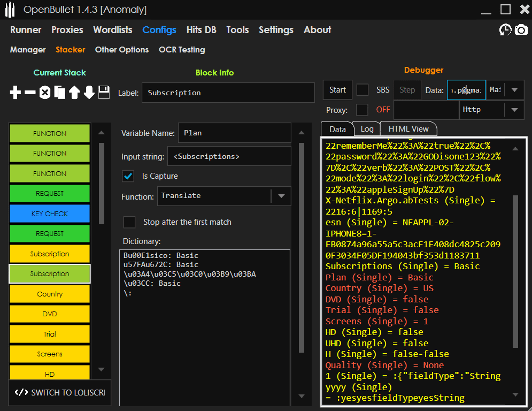The width and height of the screenshot is (532, 411).
Task: Save the config using the disk icon
Action: tap(103, 93)
